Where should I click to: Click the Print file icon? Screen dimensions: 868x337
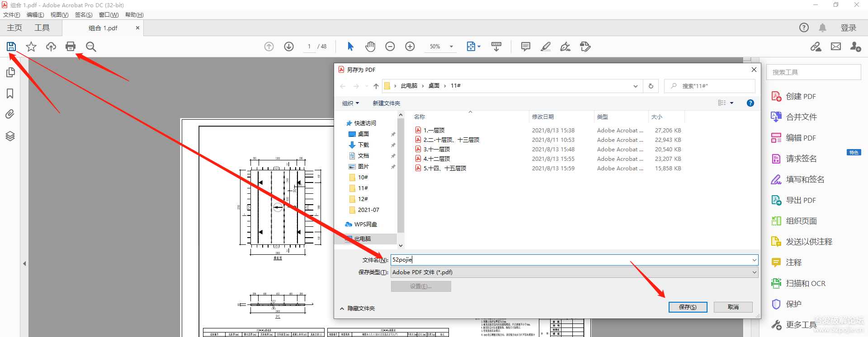pos(71,47)
